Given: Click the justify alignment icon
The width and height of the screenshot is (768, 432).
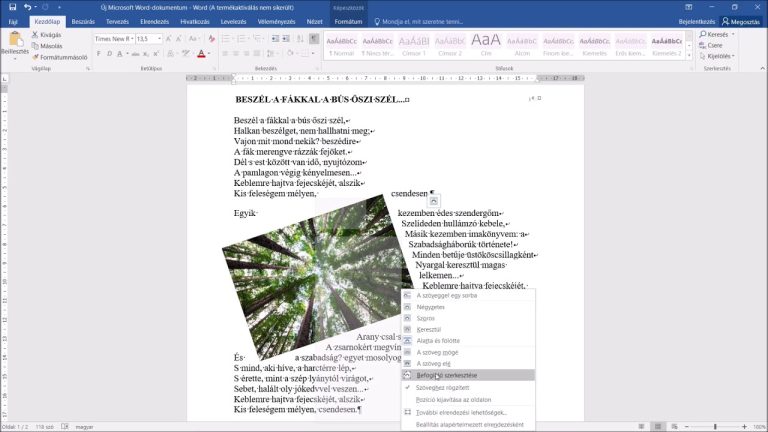Looking at the screenshot, I should pos(257,53).
